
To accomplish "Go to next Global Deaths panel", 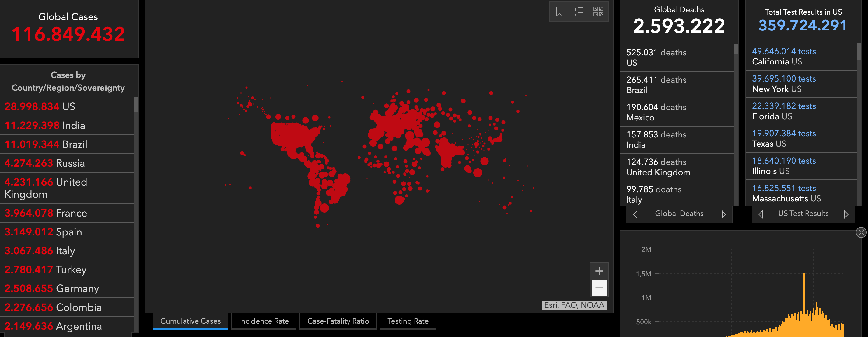I will click(723, 214).
